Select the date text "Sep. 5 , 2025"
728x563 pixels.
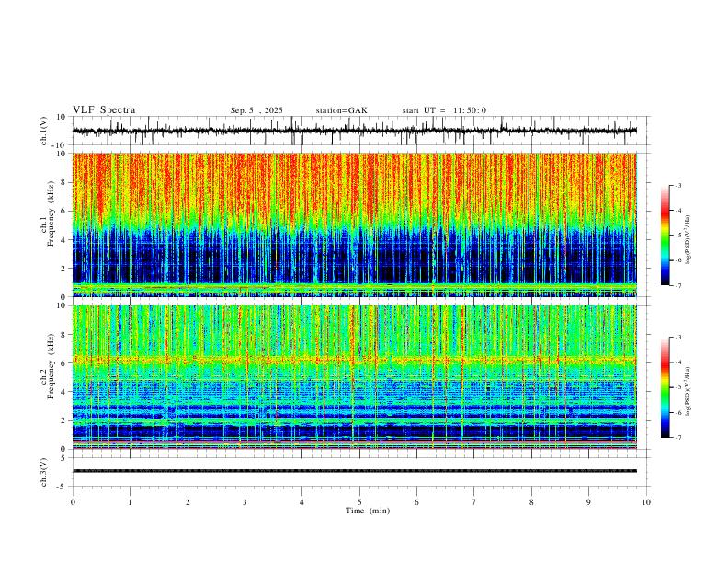click(x=256, y=110)
